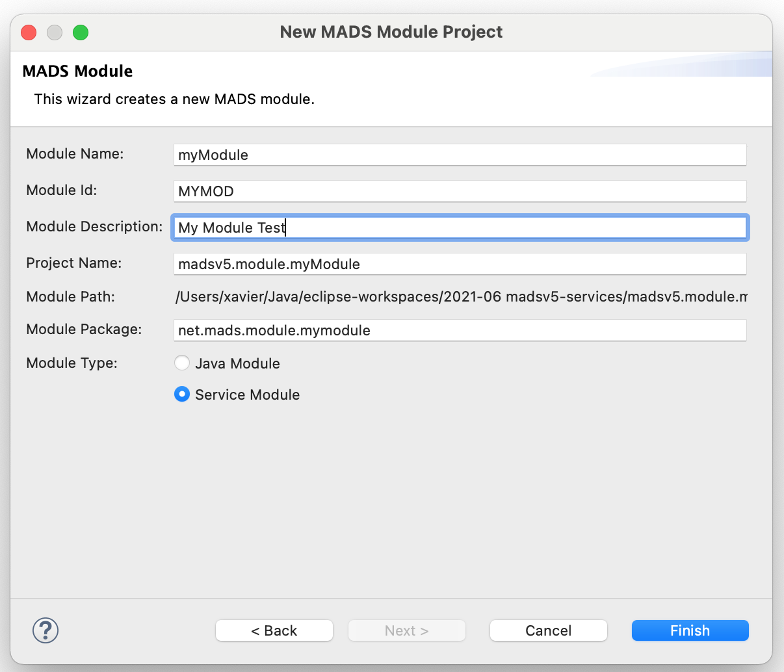Click the greyed-out Next > button
This screenshot has height=672, width=784.
click(406, 630)
